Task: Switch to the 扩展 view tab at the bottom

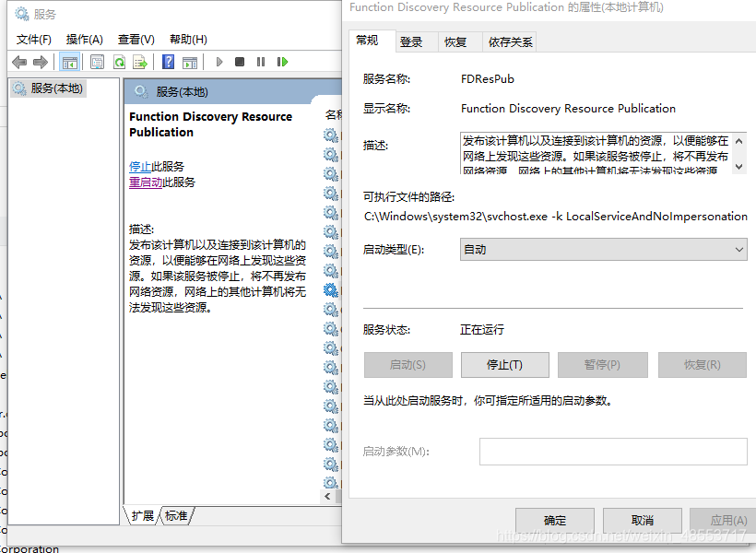Action: 143,516
